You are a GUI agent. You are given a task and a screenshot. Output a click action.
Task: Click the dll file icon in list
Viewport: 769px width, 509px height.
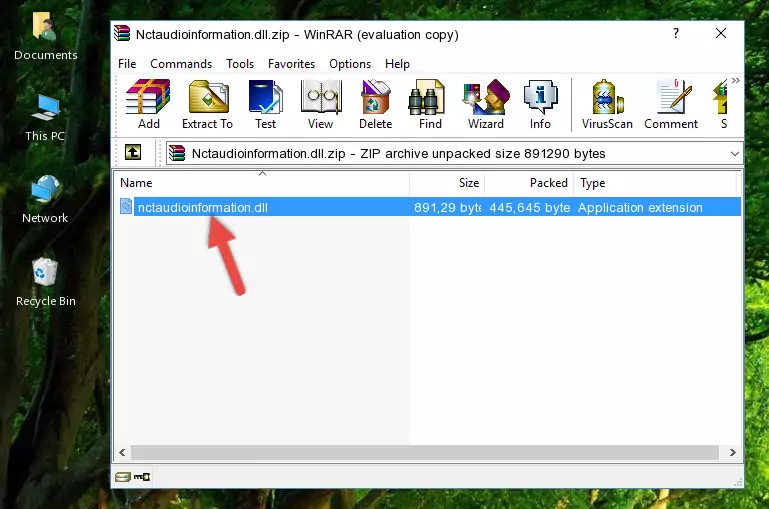coord(126,206)
